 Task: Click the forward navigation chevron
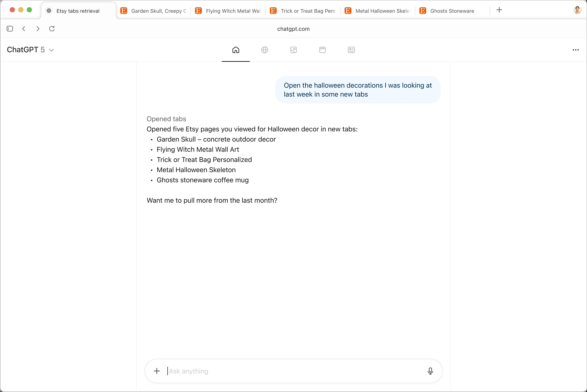click(38, 28)
